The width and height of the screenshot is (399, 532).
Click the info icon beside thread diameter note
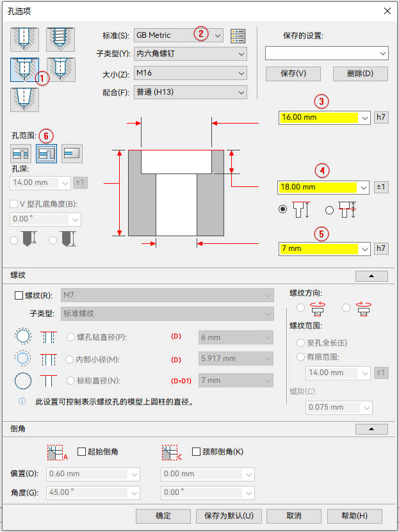point(22,401)
